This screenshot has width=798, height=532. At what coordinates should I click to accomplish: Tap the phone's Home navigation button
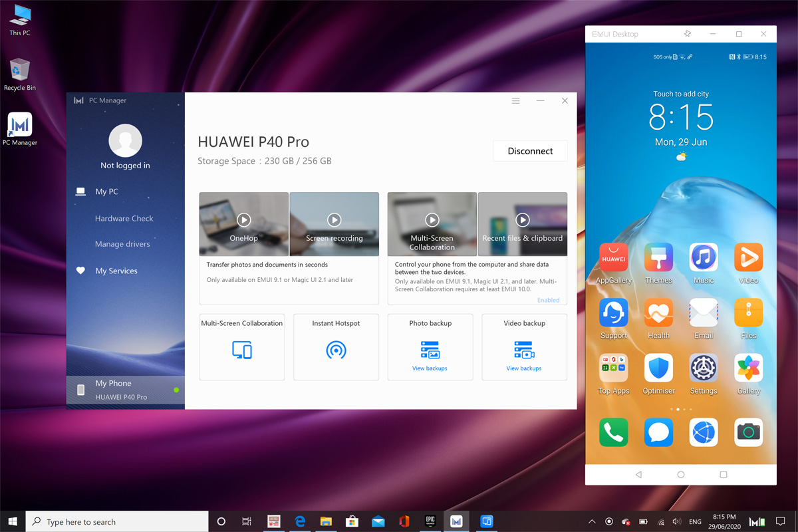tap(680, 475)
